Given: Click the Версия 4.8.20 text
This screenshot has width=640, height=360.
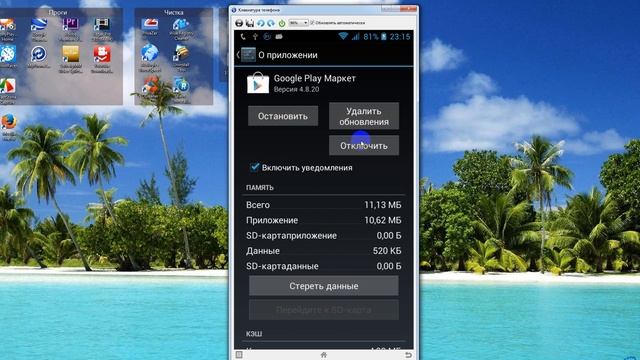Looking at the screenshot, I should click(296, 89).
